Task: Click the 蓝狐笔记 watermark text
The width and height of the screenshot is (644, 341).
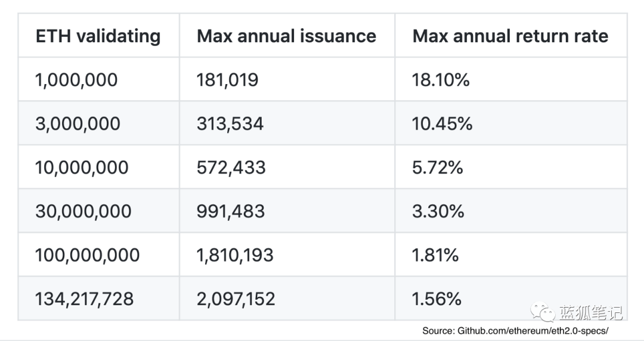Action: click(590, 313)
